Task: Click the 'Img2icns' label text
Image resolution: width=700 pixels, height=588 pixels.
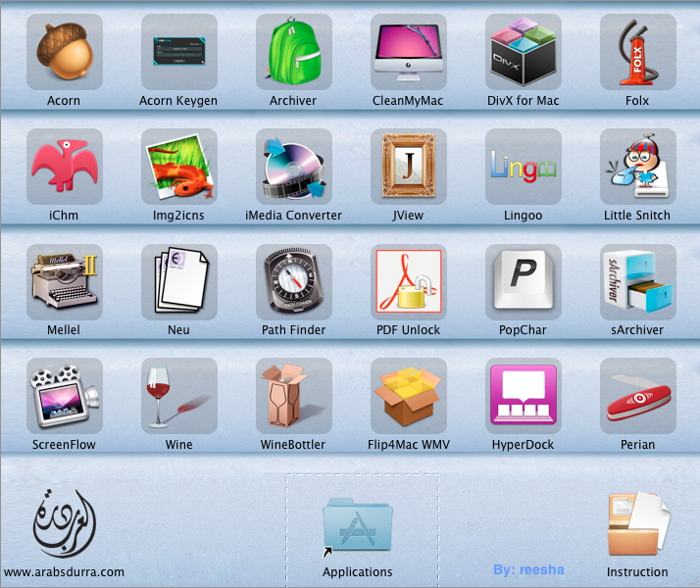Action: pos(178,216)
